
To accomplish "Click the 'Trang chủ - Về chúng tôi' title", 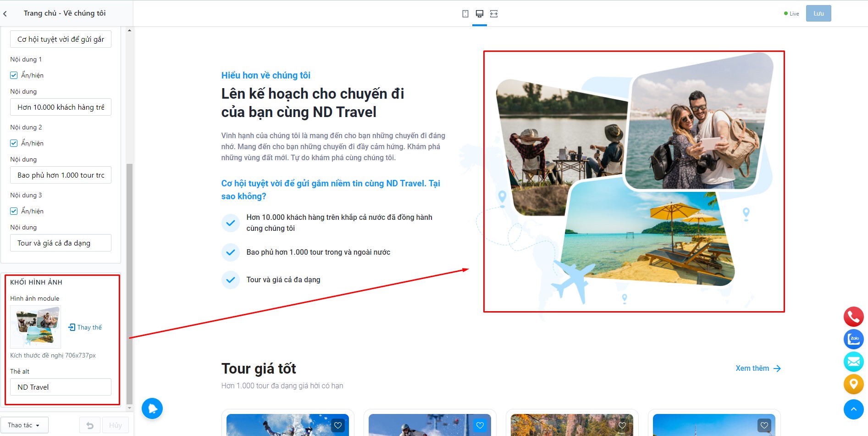I will pos(65,13).
